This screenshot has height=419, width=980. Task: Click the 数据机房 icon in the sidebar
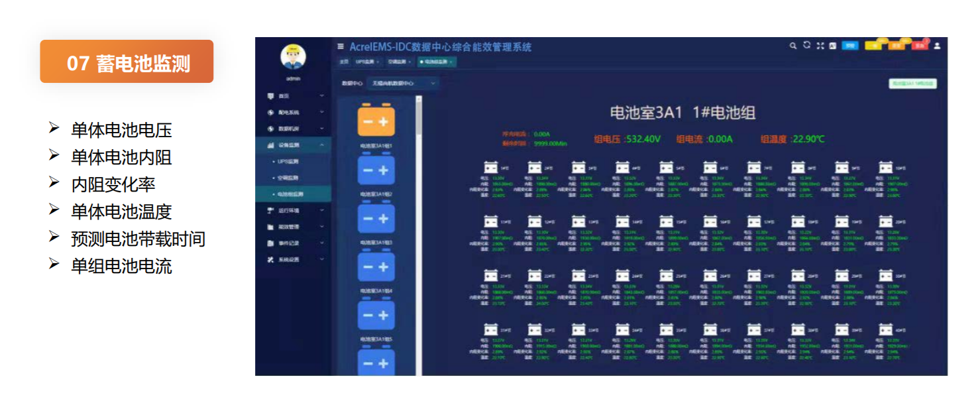[270, 129]
